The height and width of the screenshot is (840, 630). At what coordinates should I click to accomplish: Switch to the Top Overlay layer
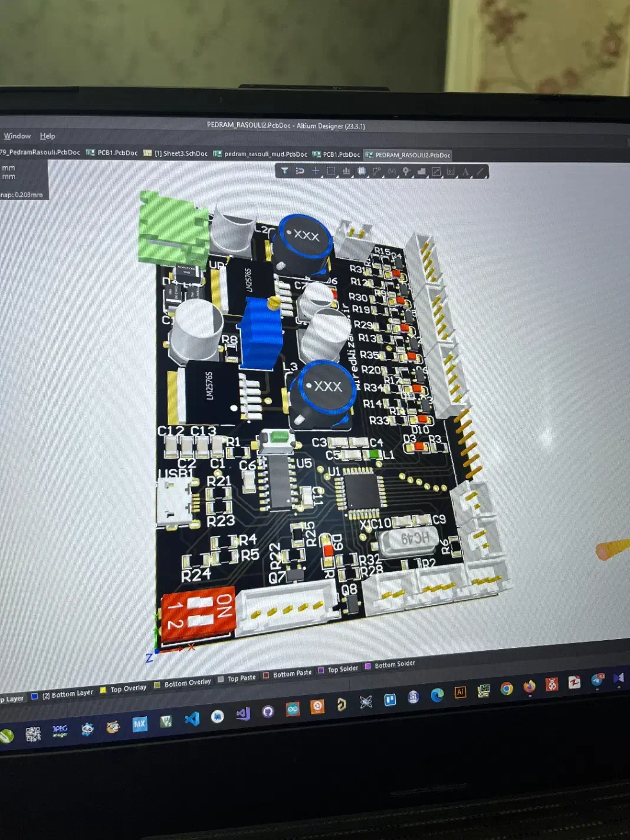pos(128,689)
